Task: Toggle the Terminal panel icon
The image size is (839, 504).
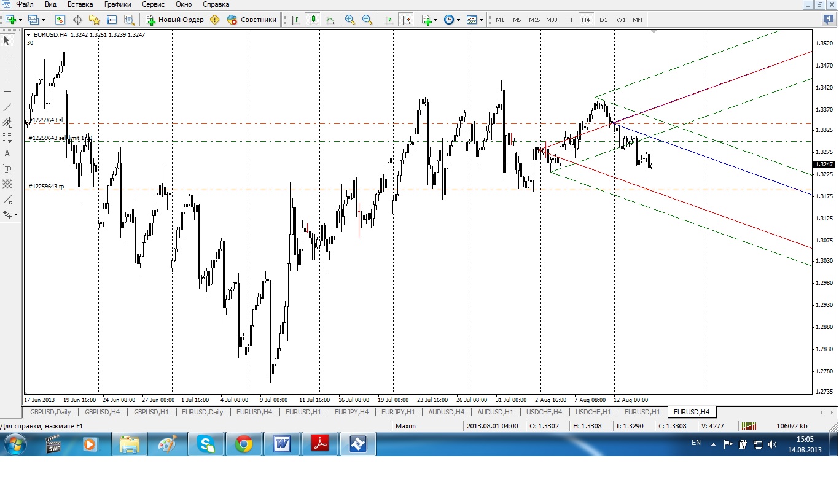Action: point(112,20)
